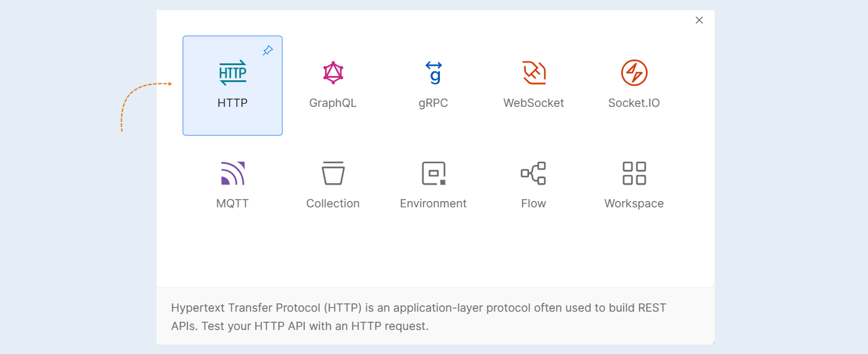Click the Environment label text
This screenshot has width=868, height=354.
(433, 204)
